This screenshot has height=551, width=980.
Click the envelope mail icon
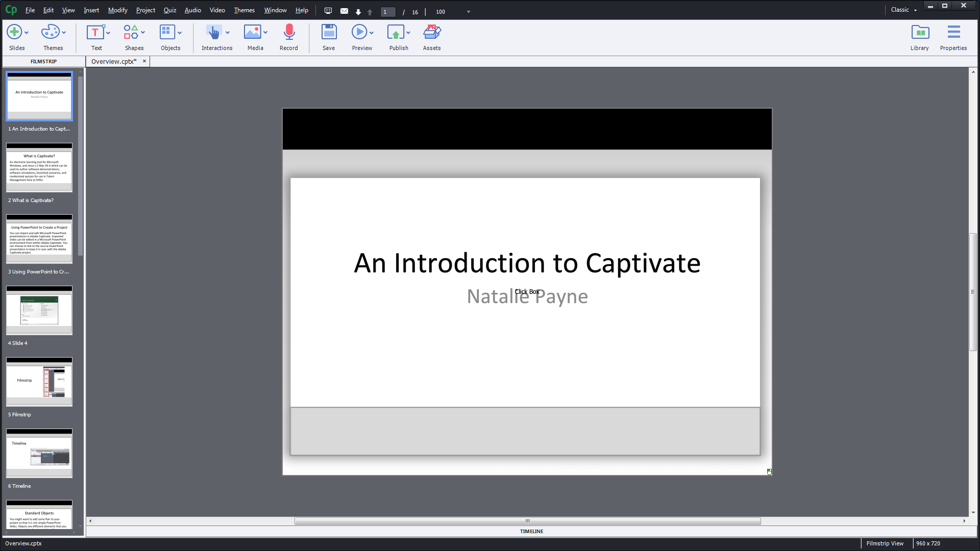tap(344, 11)
